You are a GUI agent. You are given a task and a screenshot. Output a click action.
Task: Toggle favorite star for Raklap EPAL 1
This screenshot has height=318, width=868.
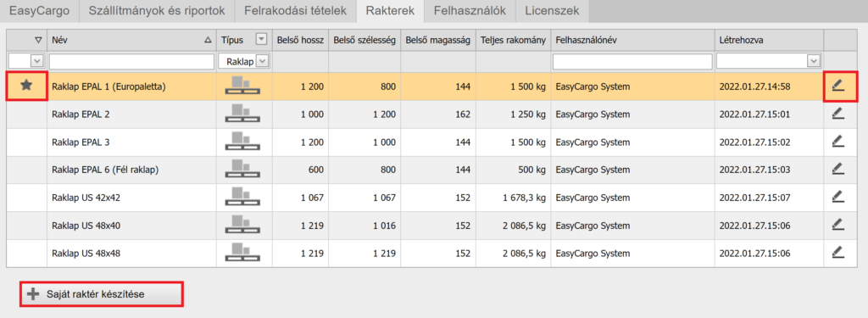[26, 86]
